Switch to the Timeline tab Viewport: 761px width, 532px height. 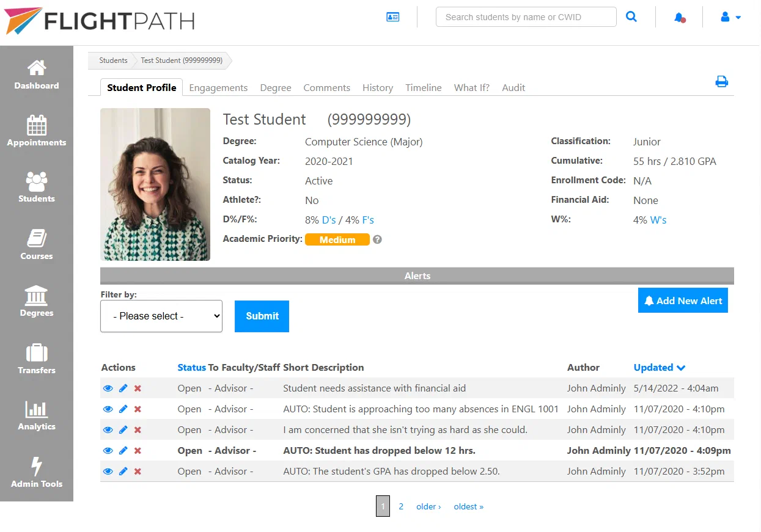point(424,87)
